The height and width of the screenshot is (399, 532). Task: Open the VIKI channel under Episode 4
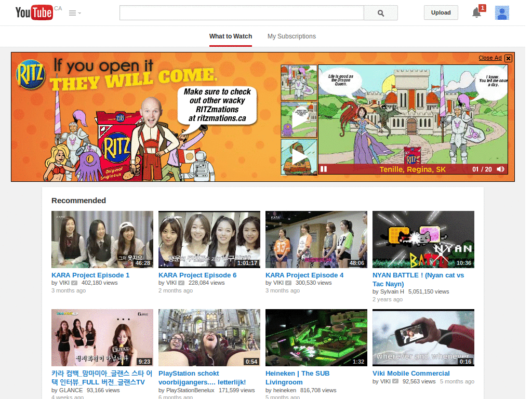[x=278, y=283]
